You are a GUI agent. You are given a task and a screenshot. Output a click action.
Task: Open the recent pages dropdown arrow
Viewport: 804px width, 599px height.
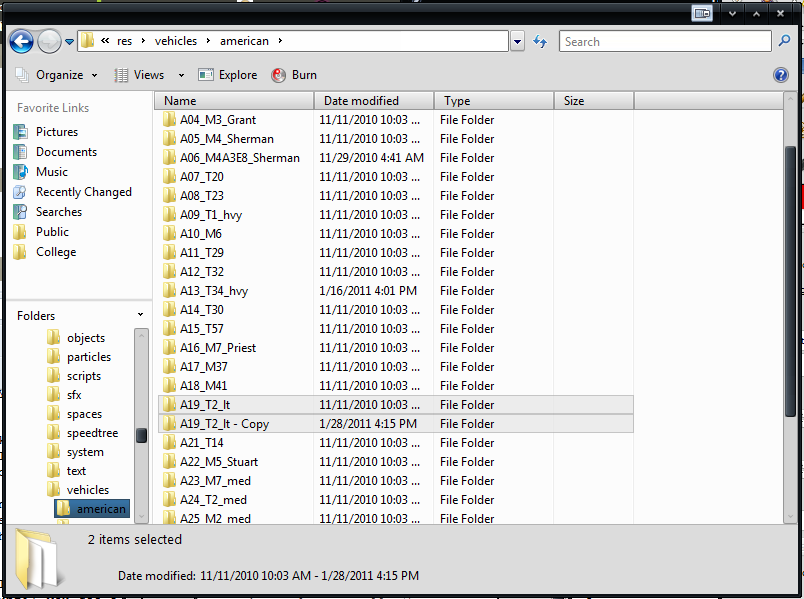(x=69, y=42)
